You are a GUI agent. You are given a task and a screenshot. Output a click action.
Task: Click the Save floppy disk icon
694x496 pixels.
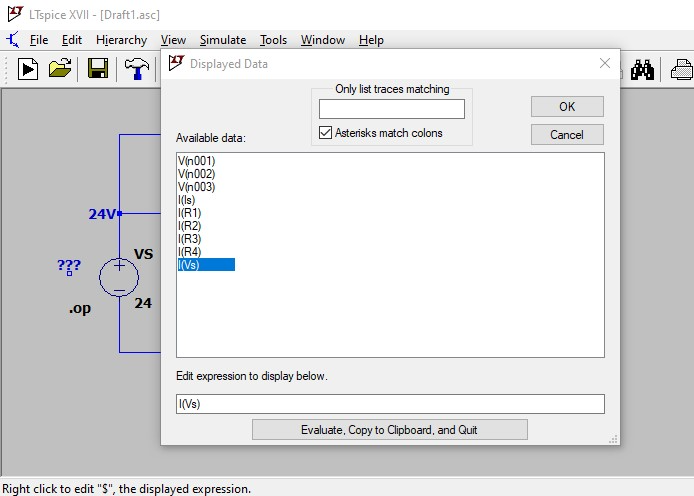pyautogui.click(x=98, y=69)
